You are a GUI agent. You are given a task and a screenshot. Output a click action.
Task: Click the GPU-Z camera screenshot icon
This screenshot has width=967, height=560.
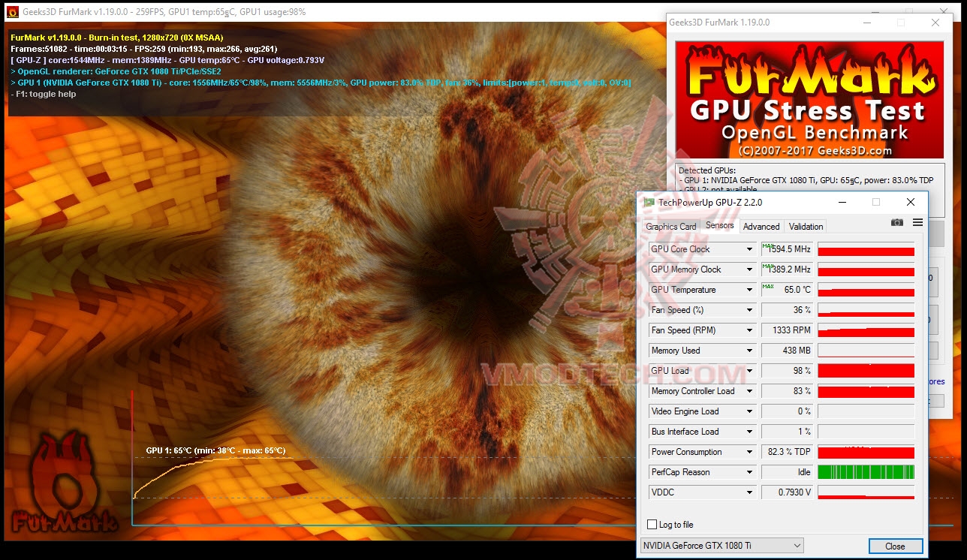[897, 222]
